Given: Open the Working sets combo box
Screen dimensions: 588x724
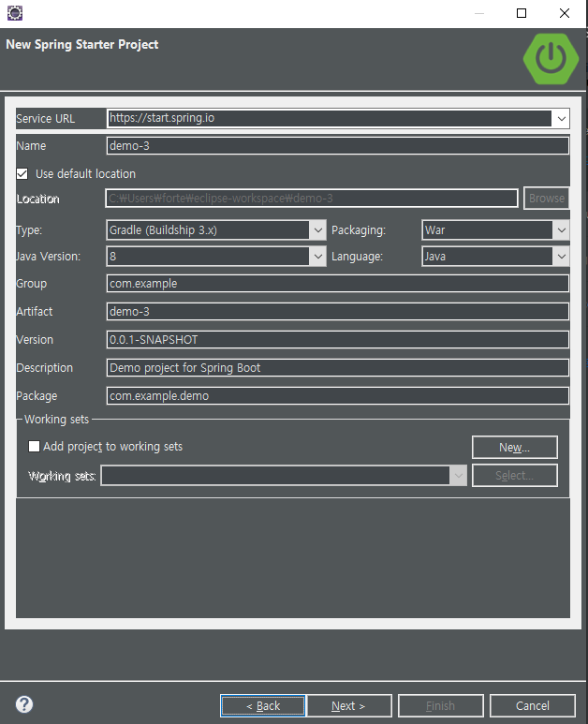Looking at the screenshot, I should (x=284, y=476).
